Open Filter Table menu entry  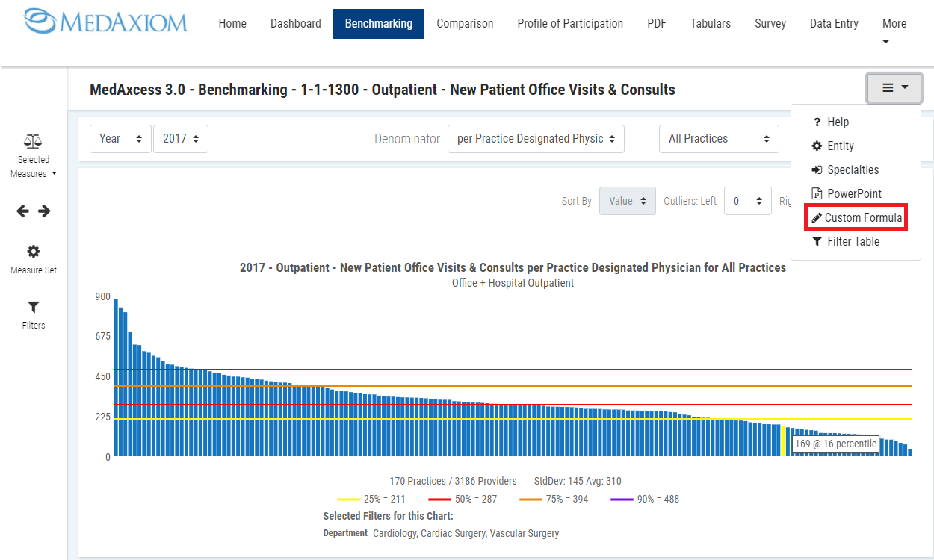[853, 241]
